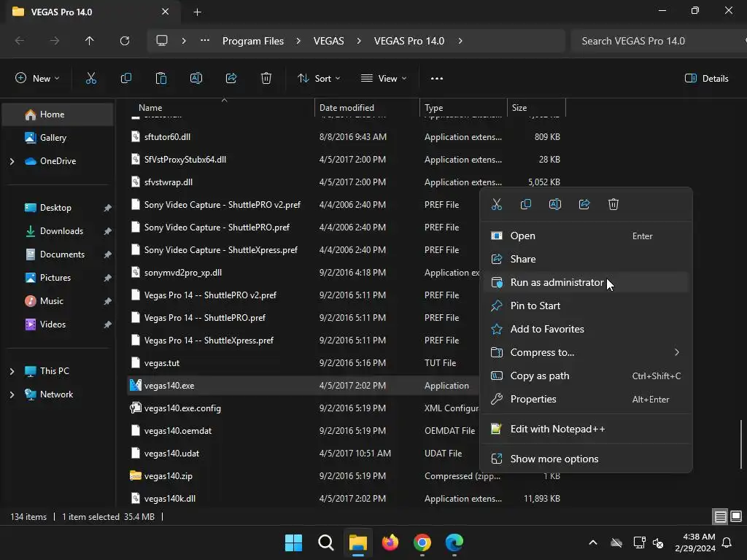Click the Paste icon in the toolbar
Viewport: 747px width, 560px height.
[161, 79]
